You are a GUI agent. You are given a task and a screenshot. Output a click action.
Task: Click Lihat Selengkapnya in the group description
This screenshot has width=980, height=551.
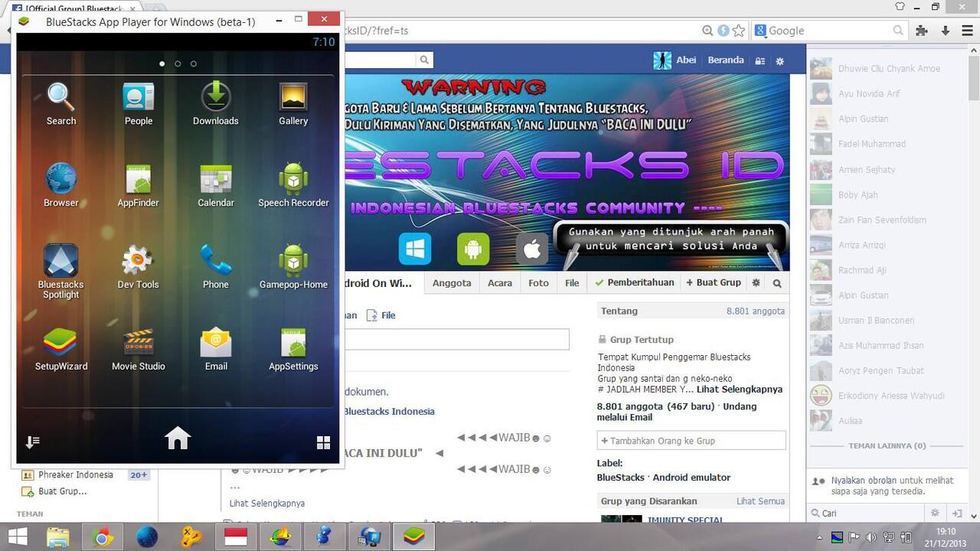click(740, 389)
